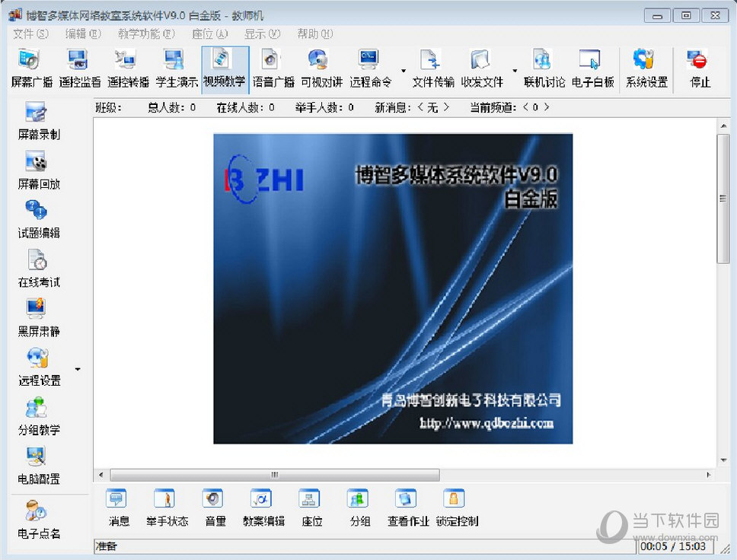Click the horizontal scrollbar thumb
This screenshot has height=560, width=737.
pyautogui.click(x=275, y=475)
